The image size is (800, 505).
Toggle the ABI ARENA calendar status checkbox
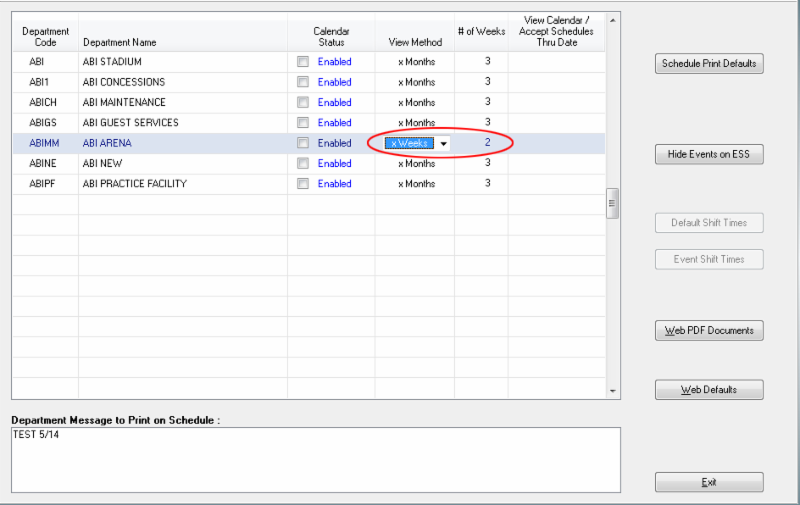303,143
